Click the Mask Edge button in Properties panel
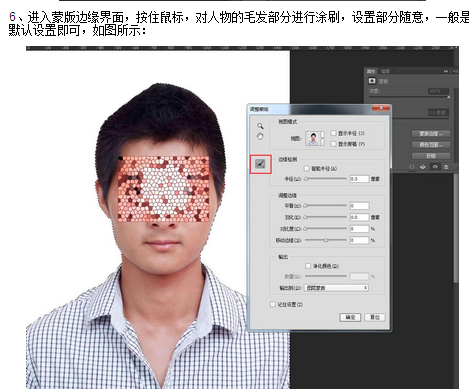The width and height of the screenshot is (469, 389). point(431,134)
